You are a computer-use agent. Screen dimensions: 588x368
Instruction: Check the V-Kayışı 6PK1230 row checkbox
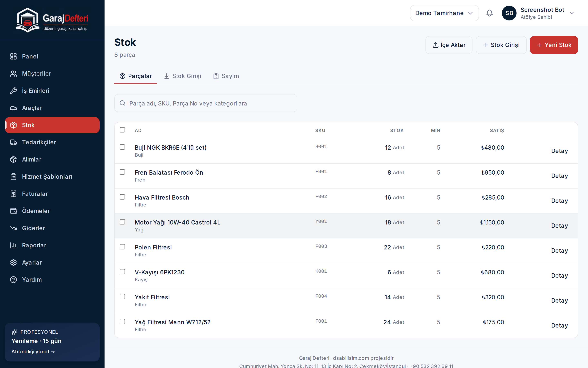coord(122,272)
